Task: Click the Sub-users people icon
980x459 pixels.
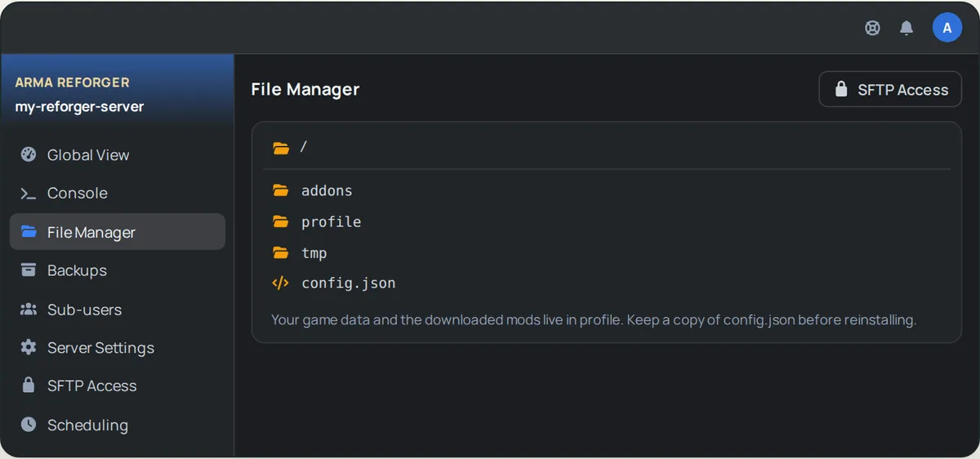Action: coord(29,310)
